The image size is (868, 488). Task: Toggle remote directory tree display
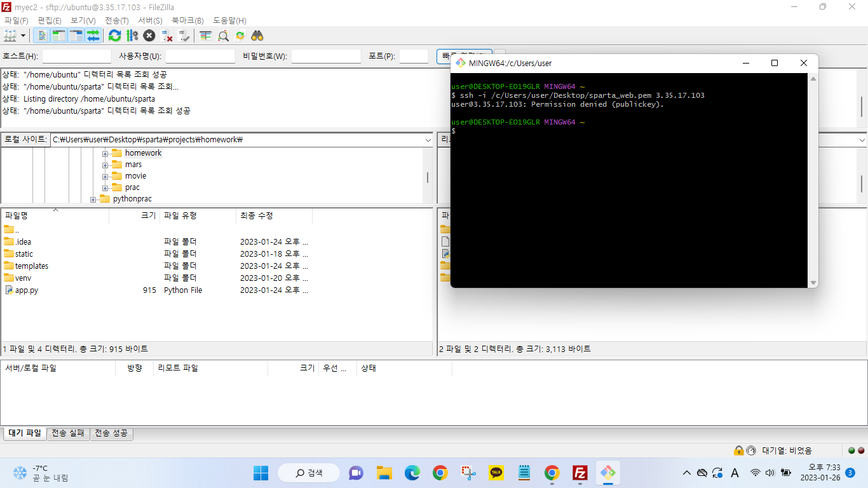76,36
